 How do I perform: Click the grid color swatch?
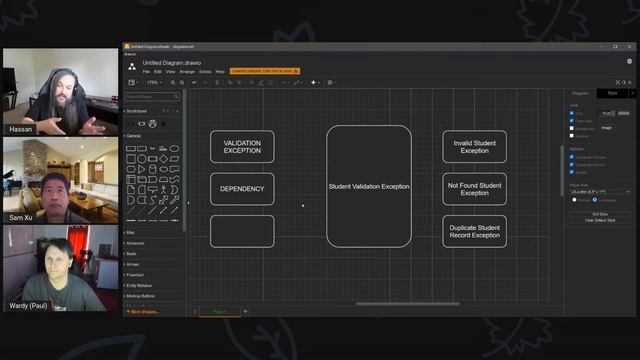[x=624, y=113]
